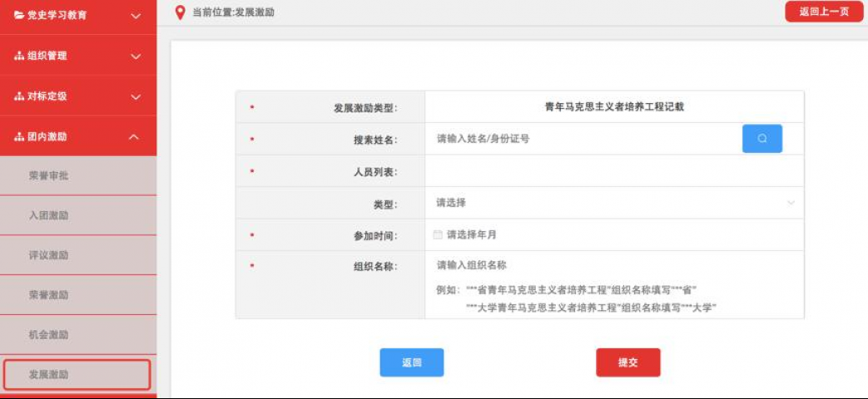Click the 搜索姓名 name/ID input field
The height and width of the screenshot is (399, 868).
583,139
